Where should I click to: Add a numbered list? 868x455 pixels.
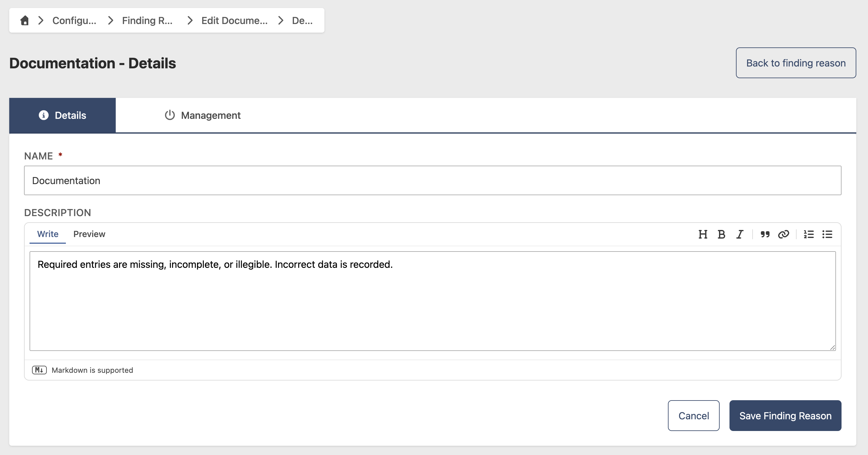(x=809, y=234)
